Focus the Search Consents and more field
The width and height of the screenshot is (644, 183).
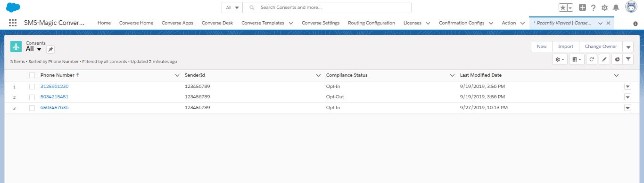coord(327,8)
